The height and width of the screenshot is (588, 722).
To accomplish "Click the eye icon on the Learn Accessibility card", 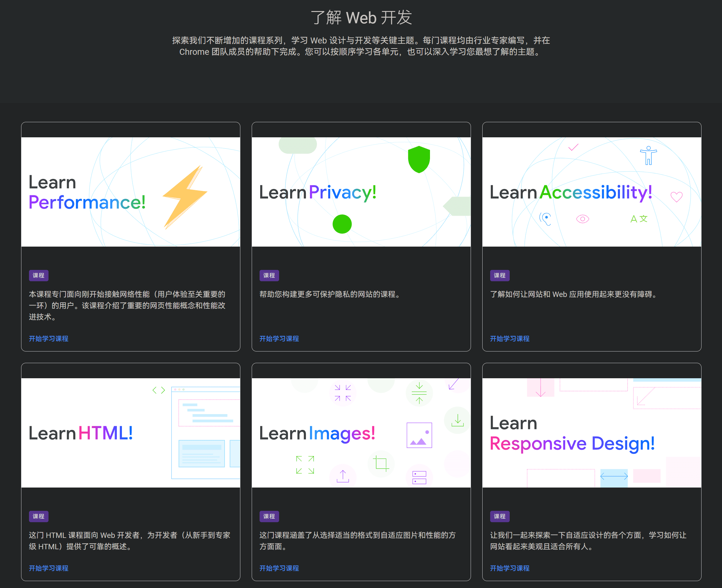I will [x=582, y=219].
